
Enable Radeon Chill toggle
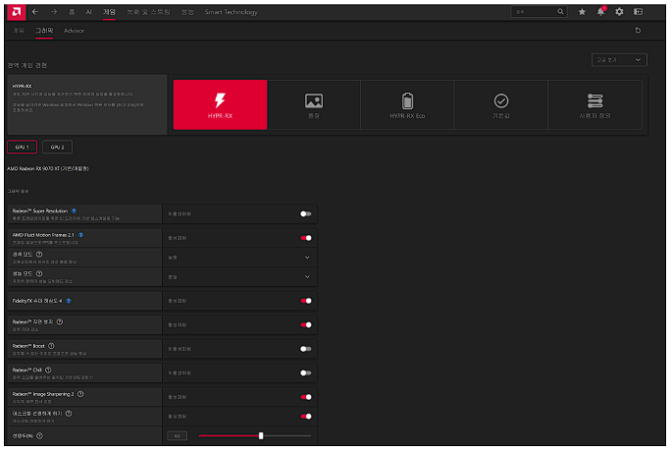click(306, 373)
